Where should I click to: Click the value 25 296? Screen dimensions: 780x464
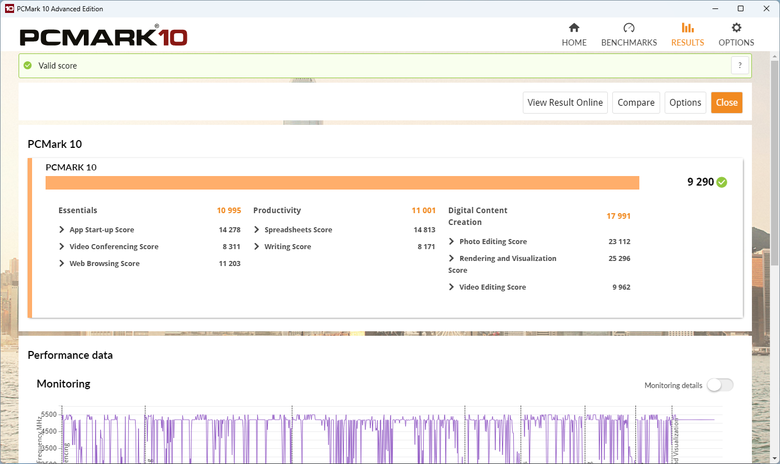coord(619,259)
